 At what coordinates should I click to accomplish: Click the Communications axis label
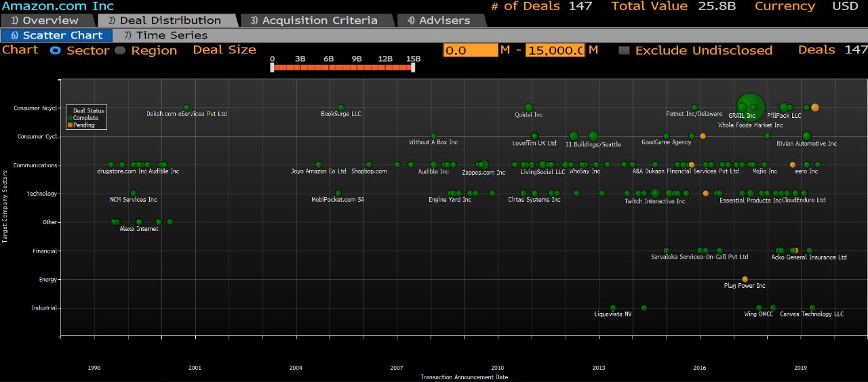click(35, 165)
